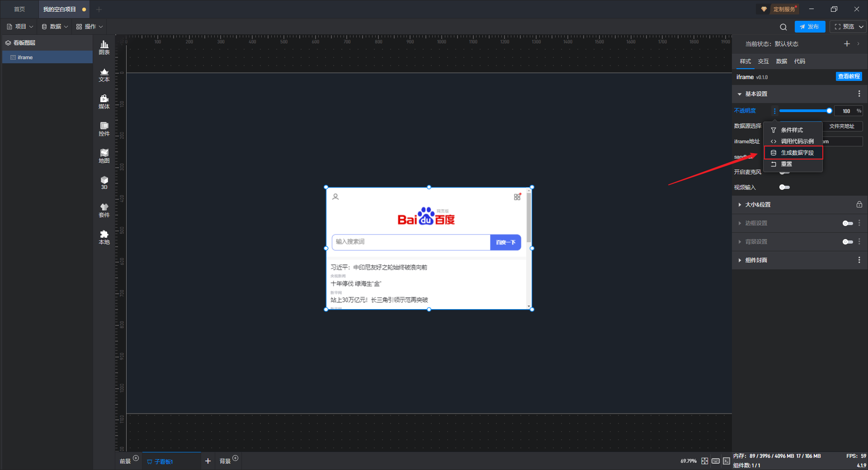Add a new sub-board with plus icon
Screen dimensions: 868x470
208,461
